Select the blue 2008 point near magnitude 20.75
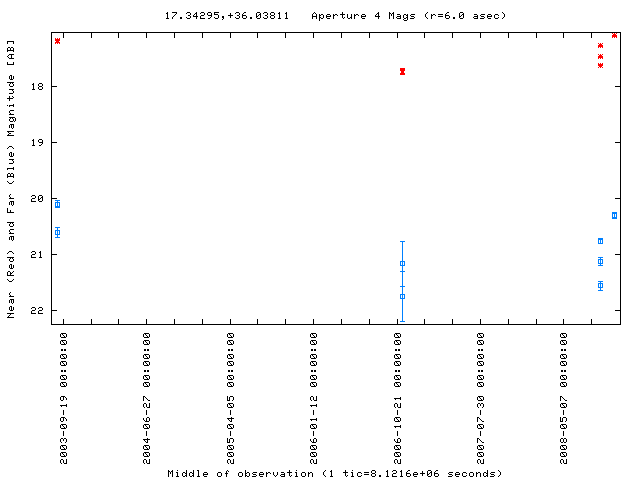The height and width of the screenshot is (480, 640). pos(600,241)
